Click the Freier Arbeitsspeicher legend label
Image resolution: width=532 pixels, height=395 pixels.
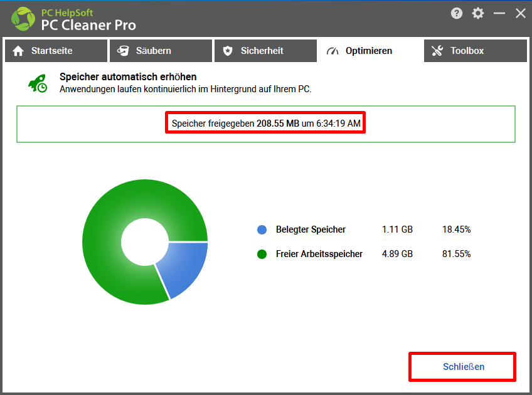pyautogui.click(x=319, y=254)
